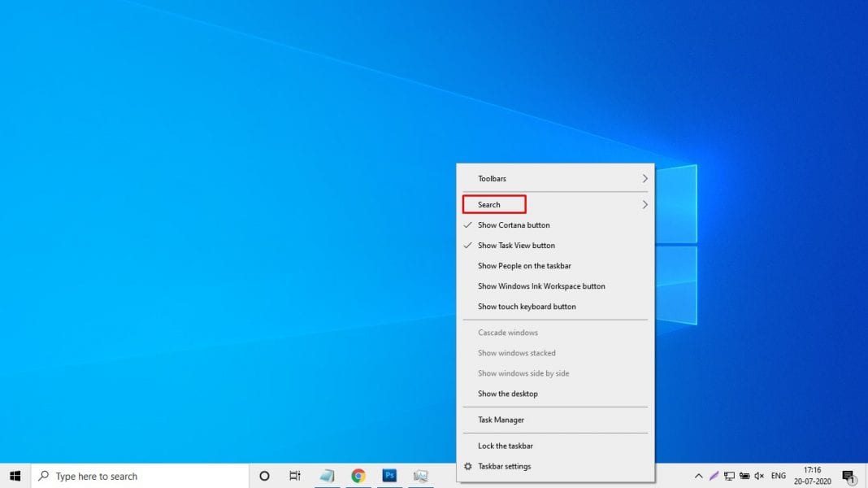Toggle Show Cortana button
The width and height of the screenshot is (868, 488).
[513, 224]
